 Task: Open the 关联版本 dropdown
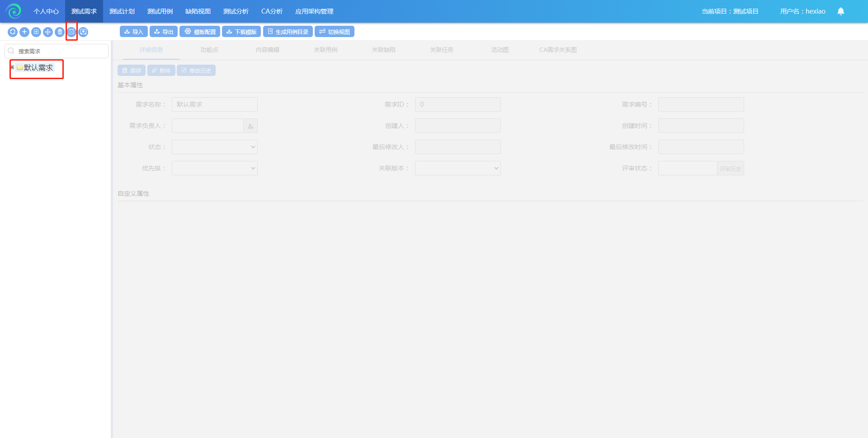[458, 168]
